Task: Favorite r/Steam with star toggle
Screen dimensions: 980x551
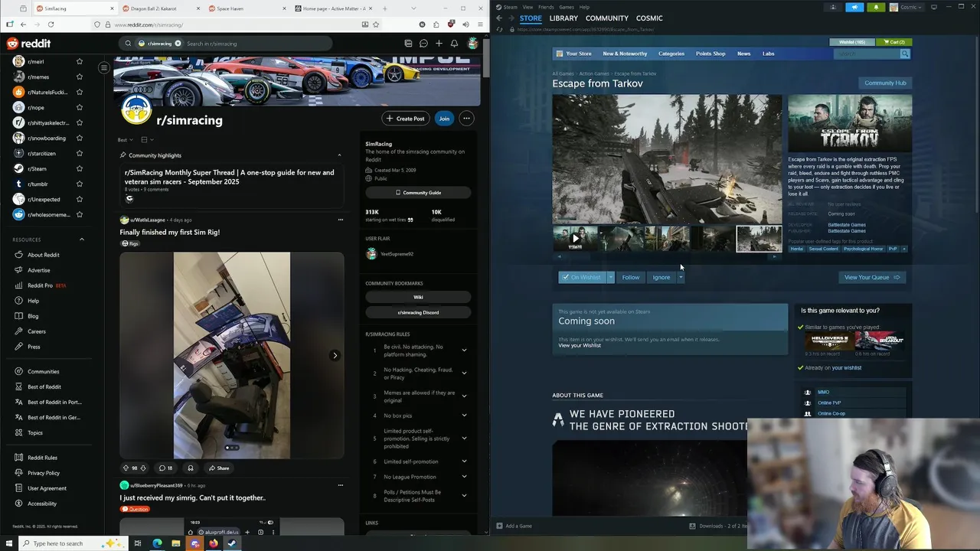Action: pos(79,168)
